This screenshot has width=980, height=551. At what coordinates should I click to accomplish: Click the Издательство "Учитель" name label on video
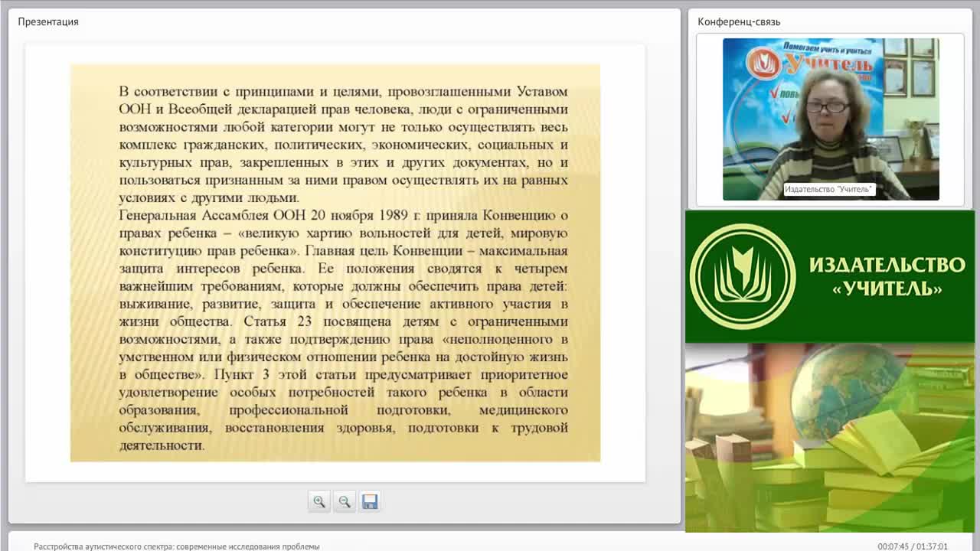(829, 189)
